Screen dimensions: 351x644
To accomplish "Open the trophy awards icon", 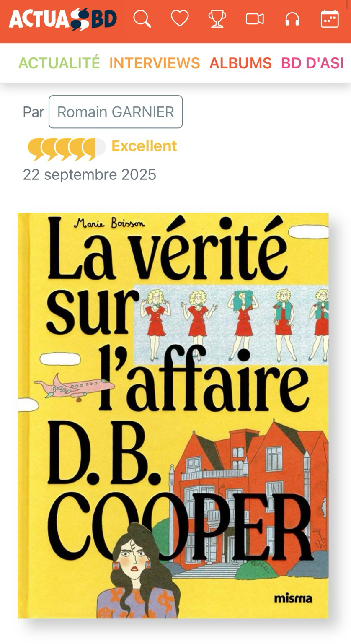I will (x=217, y=19).
